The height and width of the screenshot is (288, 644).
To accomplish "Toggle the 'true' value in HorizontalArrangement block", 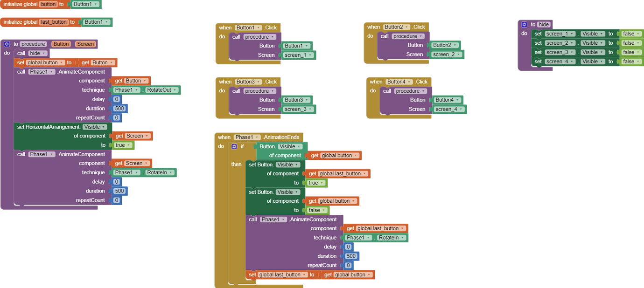I will 123,145.
